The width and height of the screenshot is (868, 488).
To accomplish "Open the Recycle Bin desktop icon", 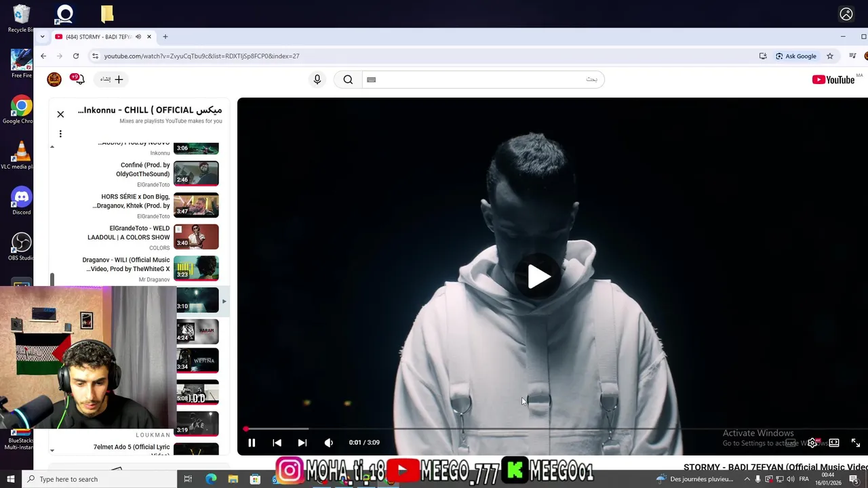I will coord(21,18).
